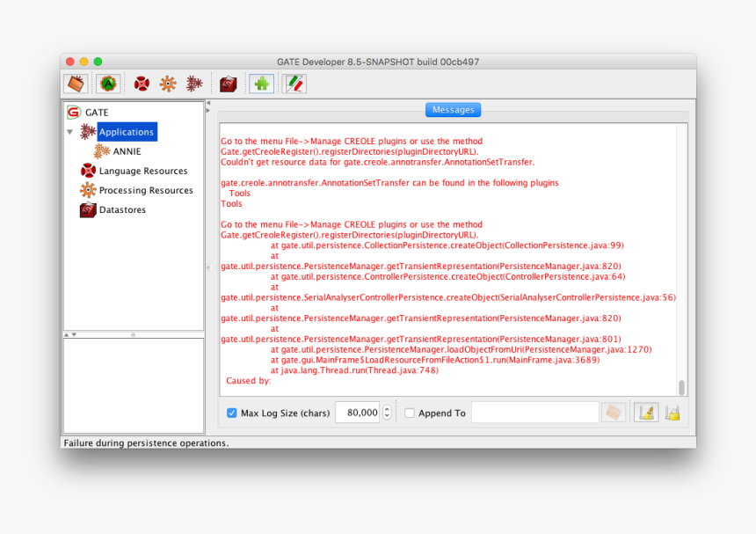Open the CREOLE plugin manager puzzle icon
756x534 pixels.
tap(260, 84)
